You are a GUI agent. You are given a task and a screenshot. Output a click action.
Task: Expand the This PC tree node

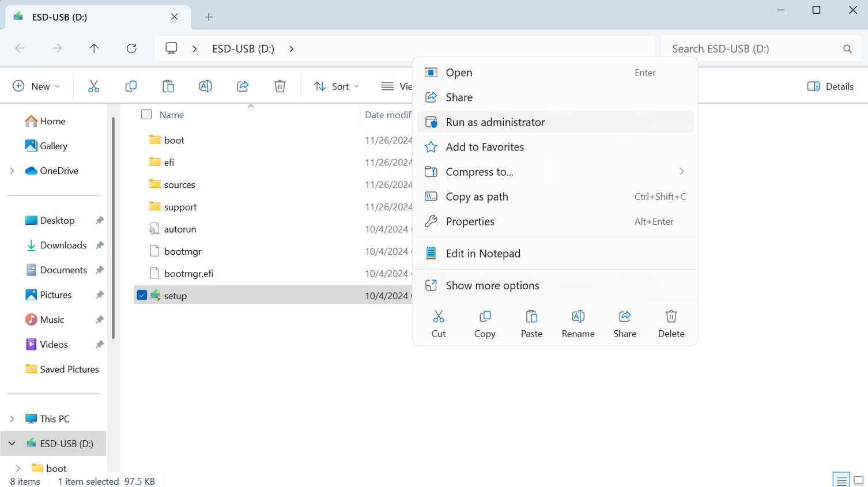tap(12, 419)
